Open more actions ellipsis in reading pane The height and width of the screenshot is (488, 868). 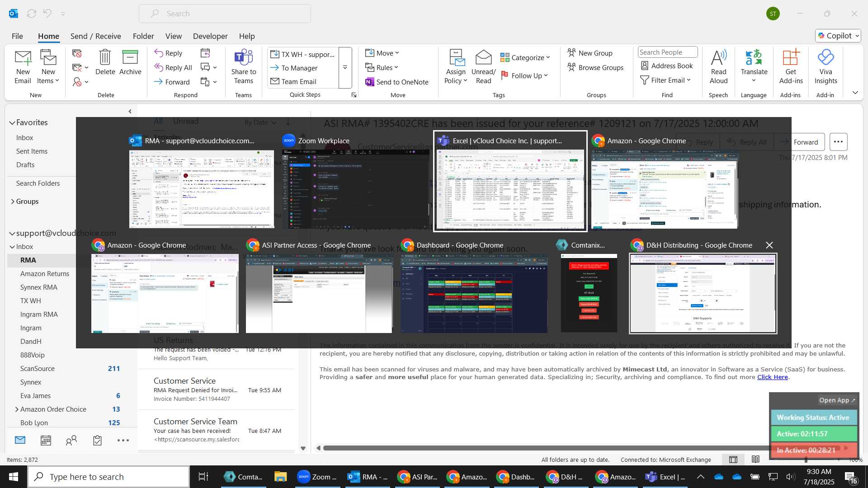[x=838, y=142]
